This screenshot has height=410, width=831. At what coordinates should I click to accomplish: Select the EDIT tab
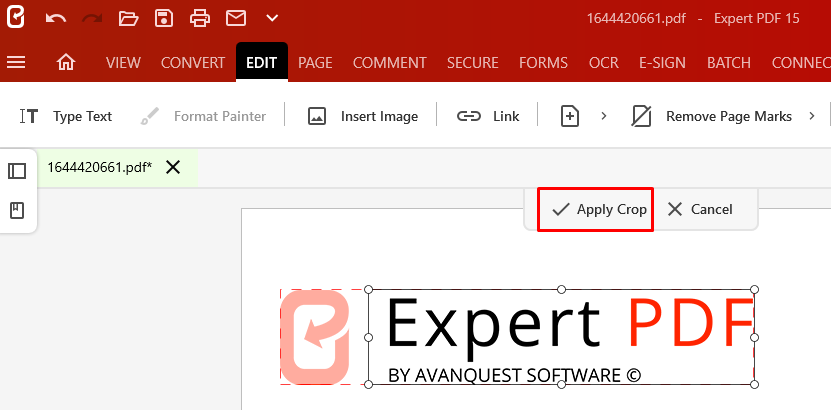pyautogui.click(x=262, y=63)
